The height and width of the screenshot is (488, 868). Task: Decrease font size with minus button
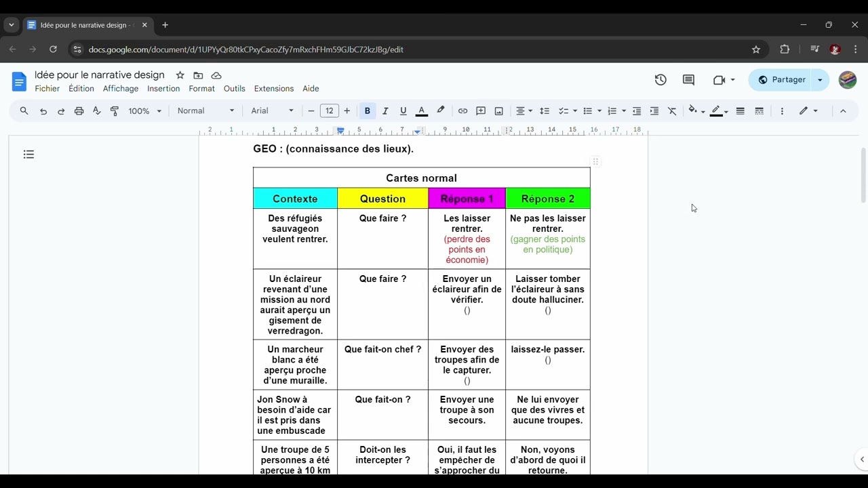311,111
